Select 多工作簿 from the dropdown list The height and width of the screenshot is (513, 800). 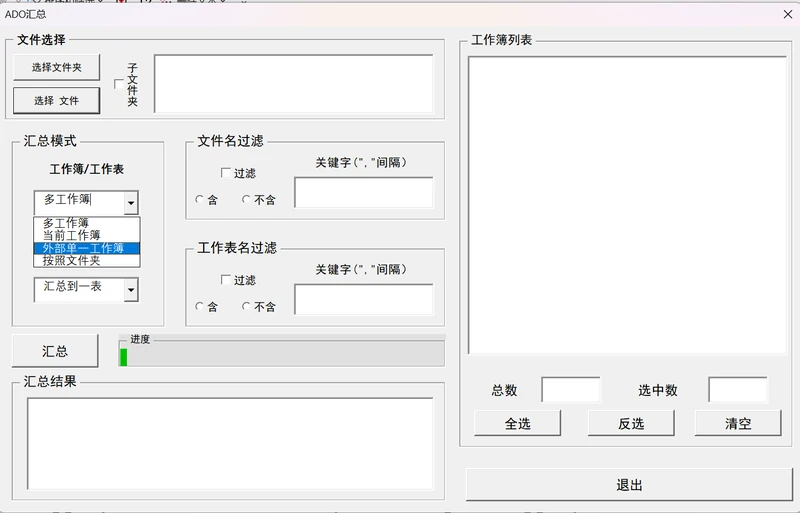[87, 223]
